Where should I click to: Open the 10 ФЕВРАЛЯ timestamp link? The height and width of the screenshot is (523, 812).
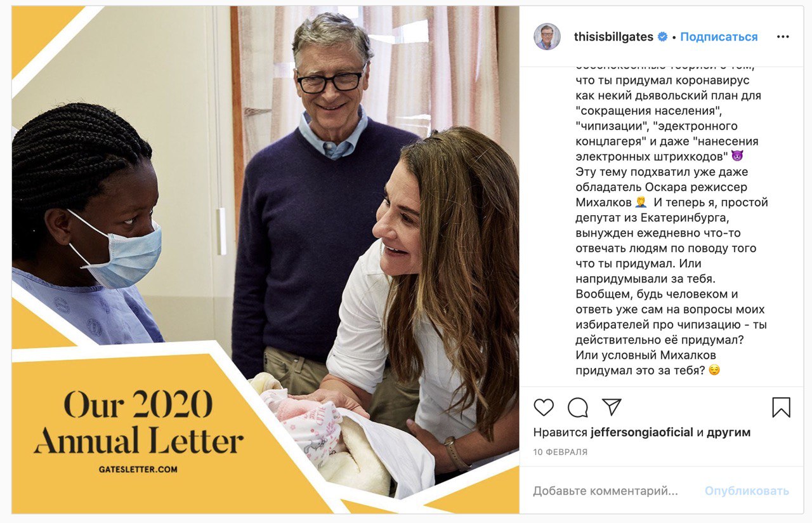coord(560,453)
